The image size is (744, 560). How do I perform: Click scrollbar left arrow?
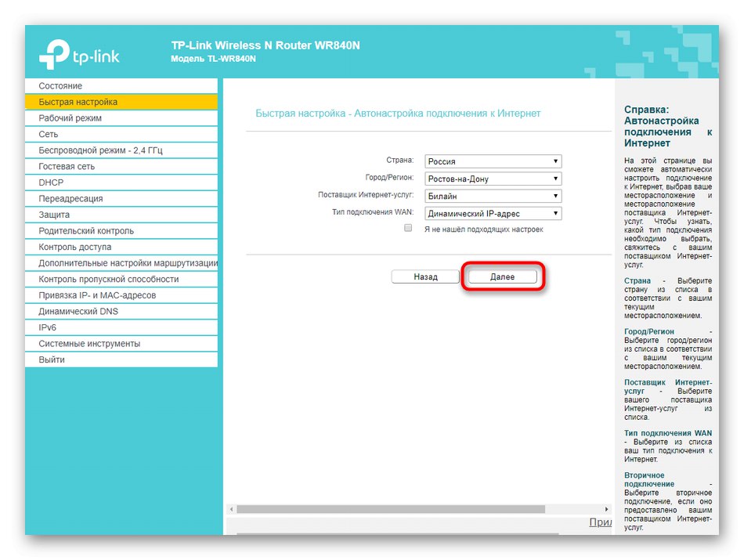[x=232, y=509]
